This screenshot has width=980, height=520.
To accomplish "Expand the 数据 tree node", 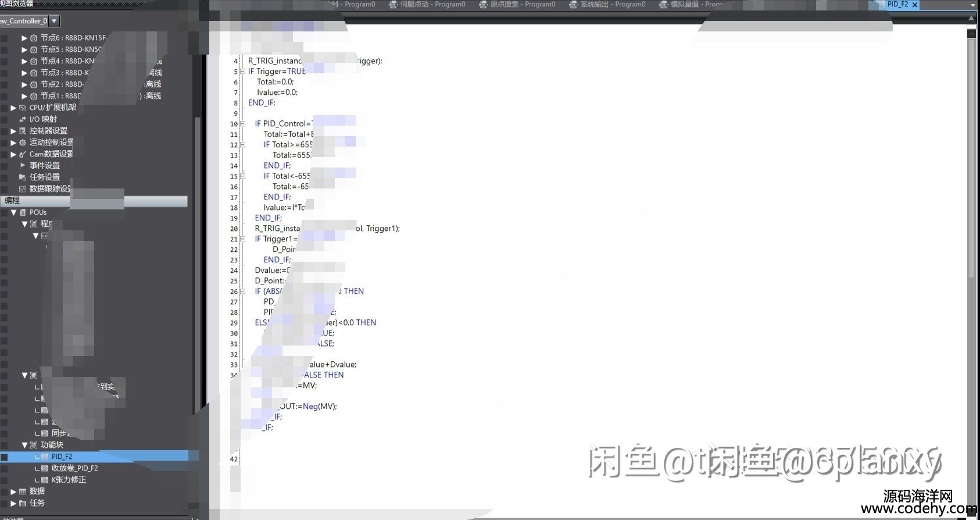I will point(13,491).
